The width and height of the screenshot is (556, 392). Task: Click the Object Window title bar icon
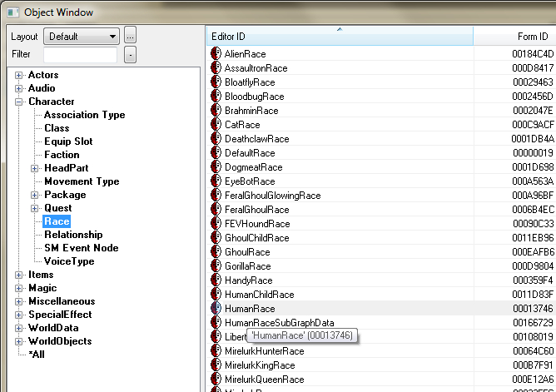(13, 12)
